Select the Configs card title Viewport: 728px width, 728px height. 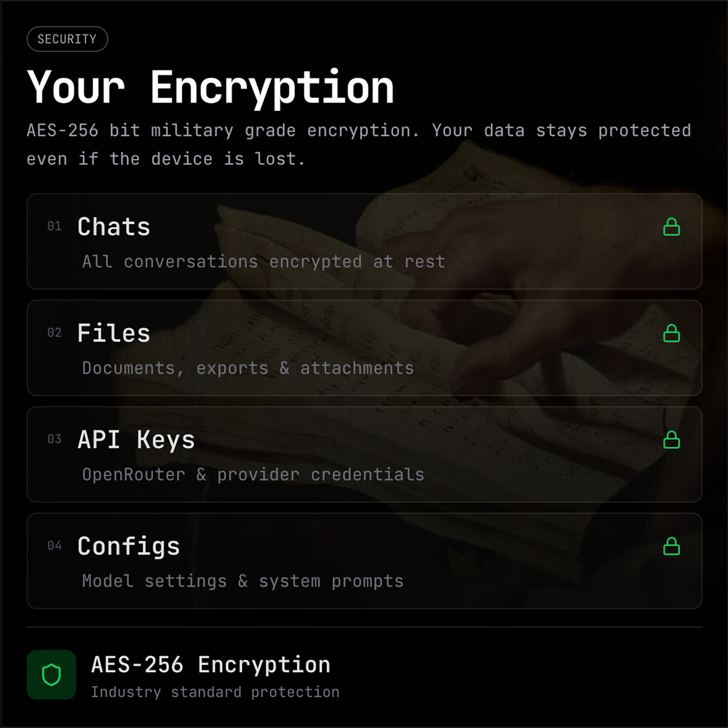pos(129,547)
